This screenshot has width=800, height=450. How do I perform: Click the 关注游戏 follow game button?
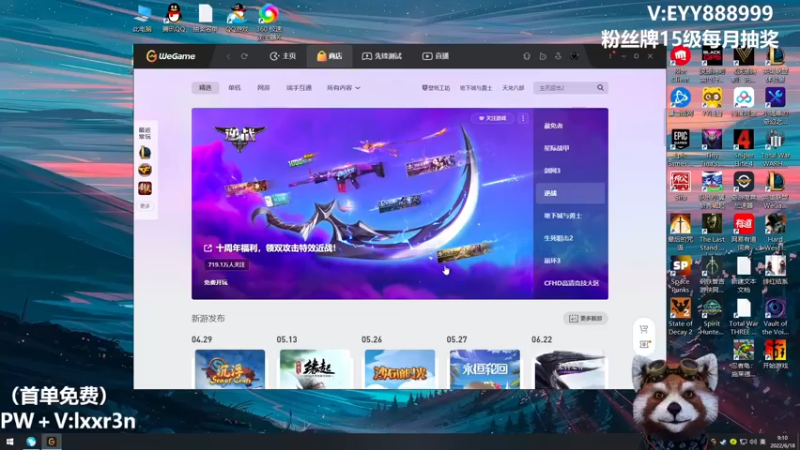click(492, 118)
